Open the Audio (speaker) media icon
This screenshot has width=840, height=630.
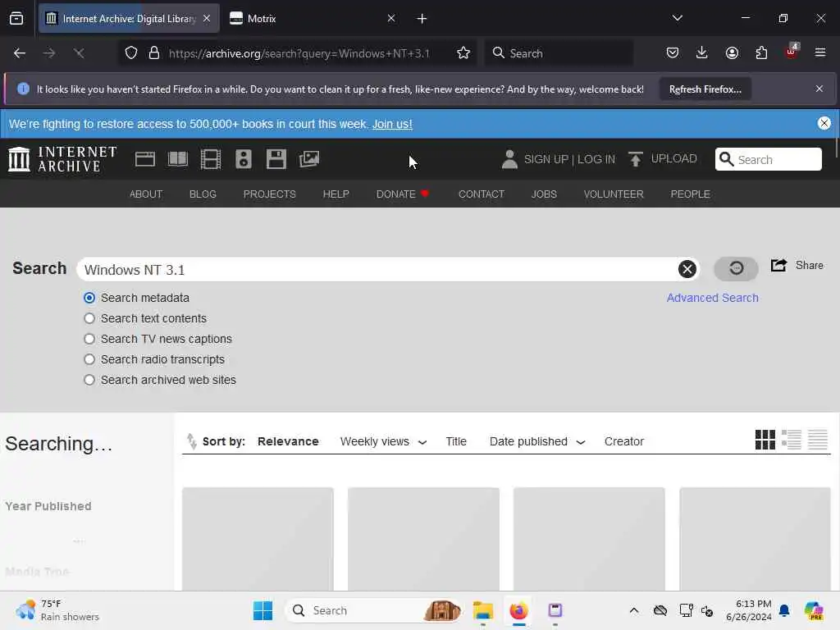(243, 159)
